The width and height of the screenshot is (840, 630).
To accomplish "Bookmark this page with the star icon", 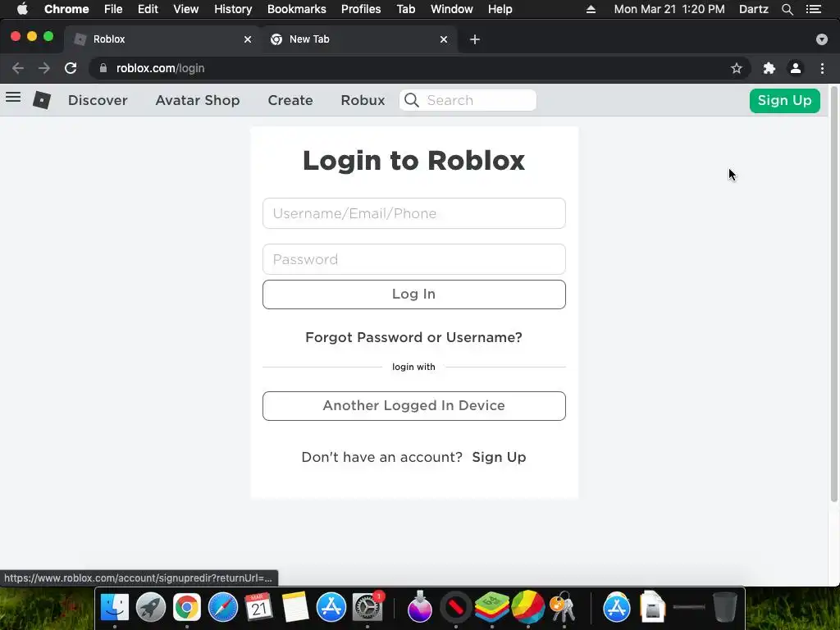I will (x=737, y=68).
